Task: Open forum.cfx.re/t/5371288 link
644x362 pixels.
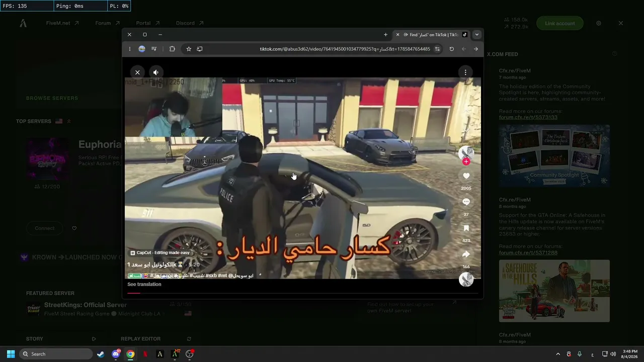Action: click(528, 252)
